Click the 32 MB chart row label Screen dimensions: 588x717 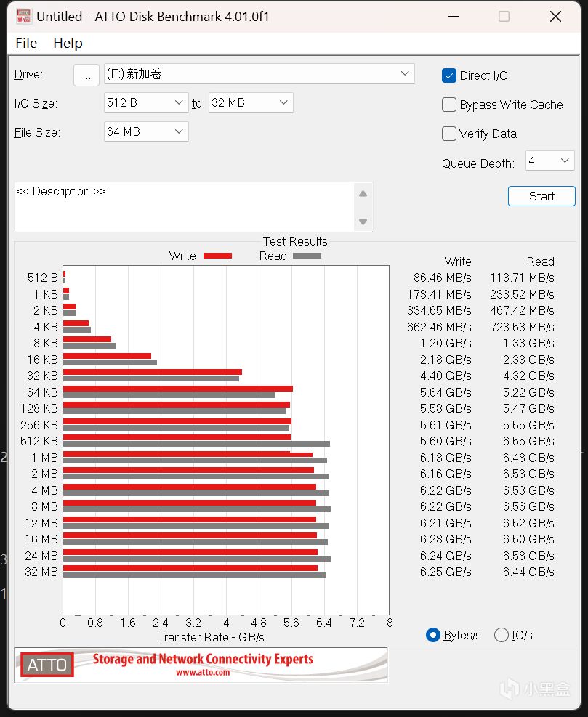[41, 572]
